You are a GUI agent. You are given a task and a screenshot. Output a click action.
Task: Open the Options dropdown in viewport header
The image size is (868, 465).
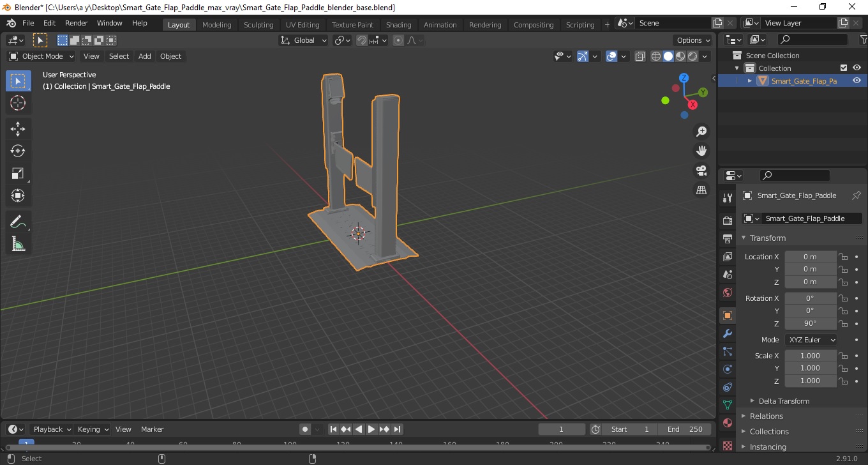694,40
